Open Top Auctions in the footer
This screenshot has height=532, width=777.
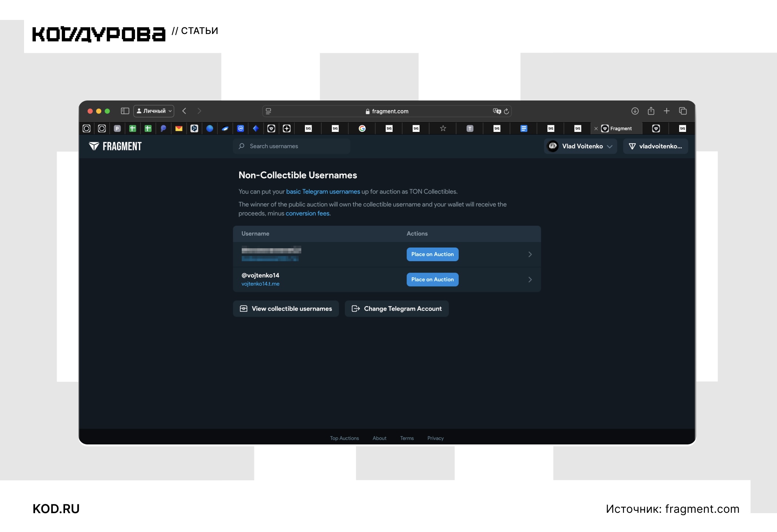click(345, 438)
